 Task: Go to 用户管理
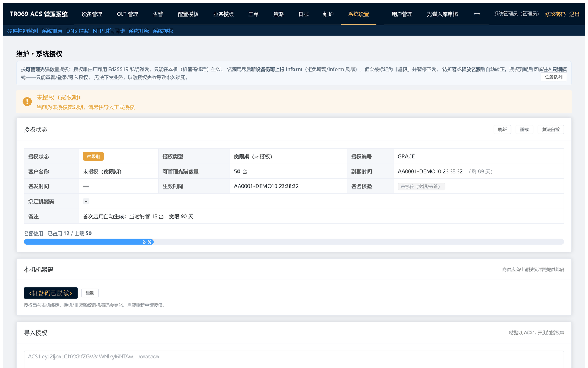(x=402, y=14)
